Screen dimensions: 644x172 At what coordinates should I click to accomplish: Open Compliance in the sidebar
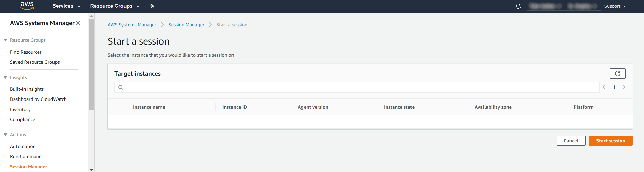pyautogui.click(x=23, y=119)
